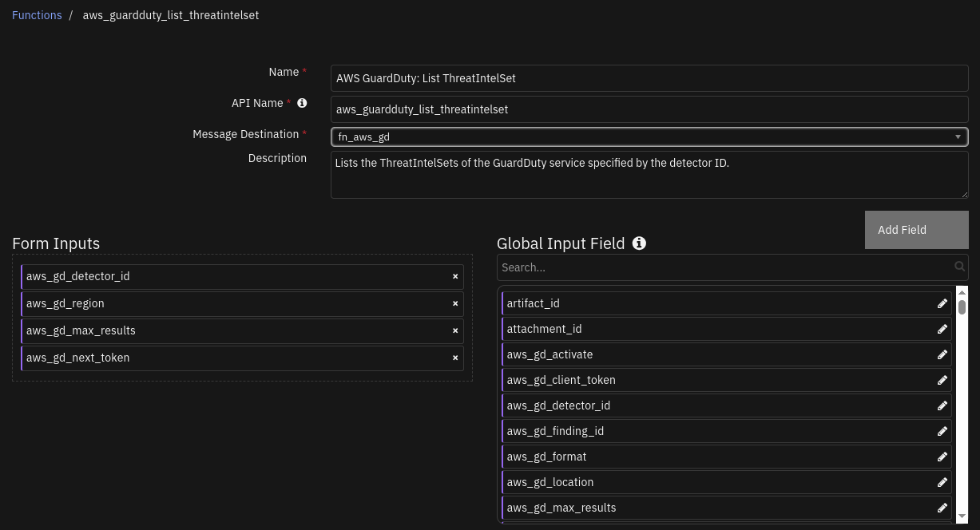Show API Name info tooltip icon
Viewport: 980px width, 530px height.
302,103
